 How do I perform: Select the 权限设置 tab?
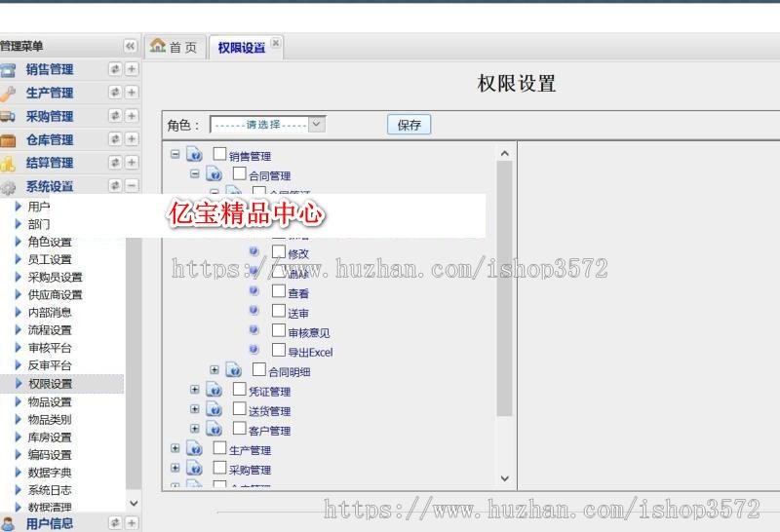pos(241,48)
